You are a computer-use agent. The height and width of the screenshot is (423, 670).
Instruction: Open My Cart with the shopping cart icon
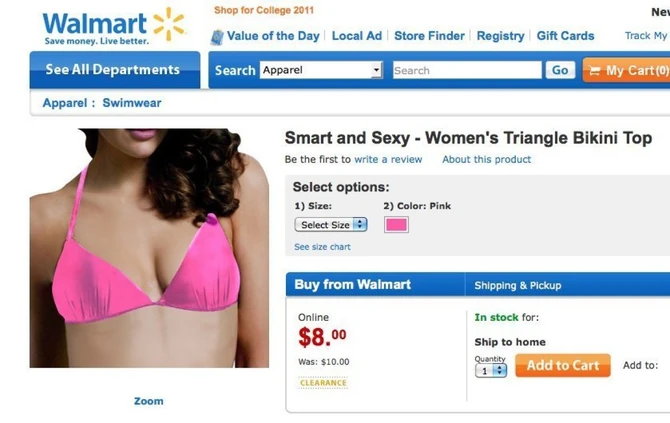tap(626, 70)
